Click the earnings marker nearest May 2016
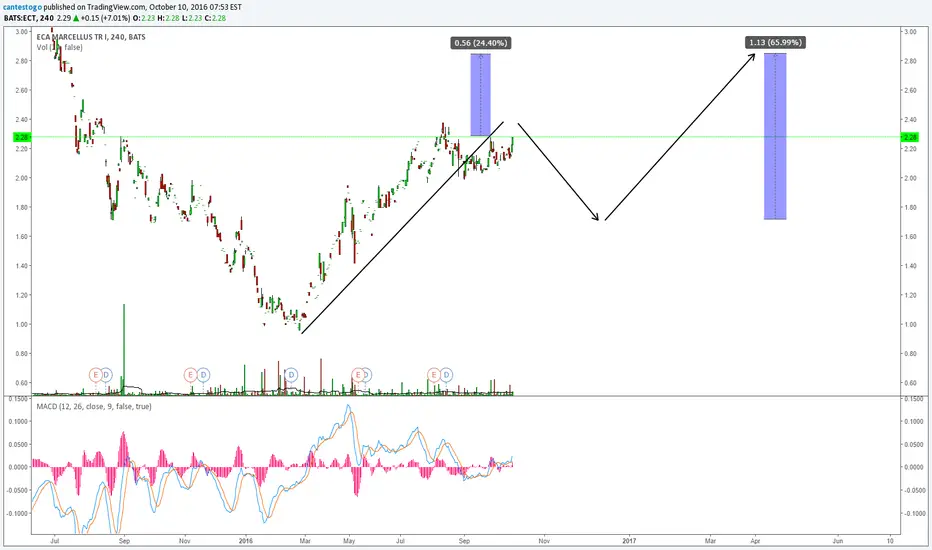Image resolution: width=932 pixels, height=550 pixels. click(357, 375)
